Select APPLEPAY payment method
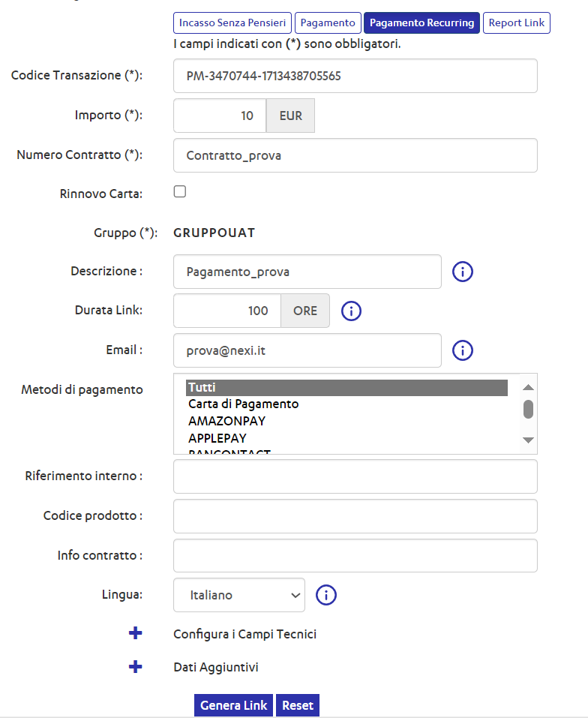 (x=346, y=438)
